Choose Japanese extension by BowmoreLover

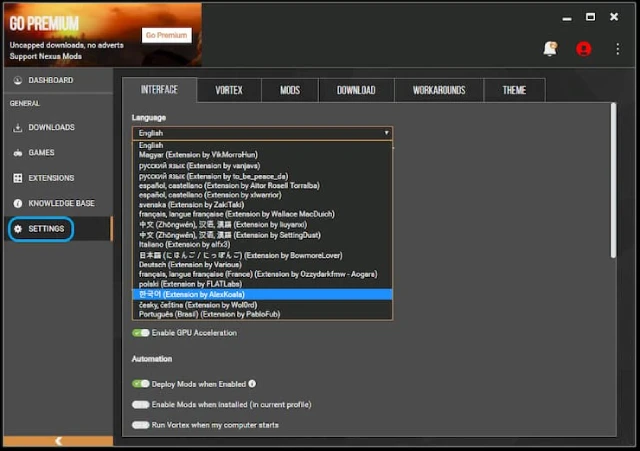[x=262, y=255]
